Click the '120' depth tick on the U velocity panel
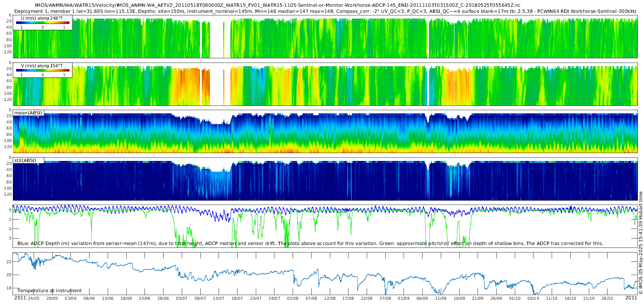Viewport: 644px width, 304px height. coord(8,52)
